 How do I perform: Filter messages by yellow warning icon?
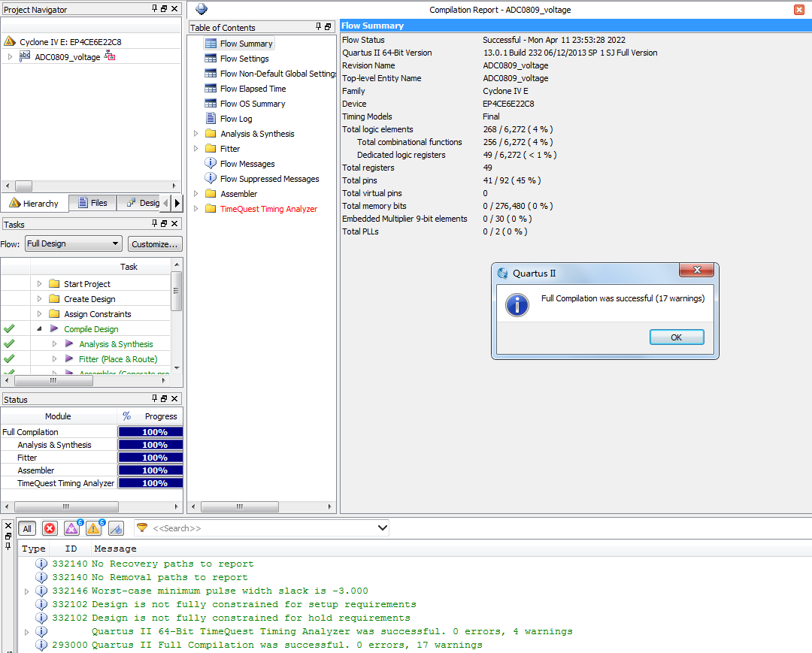coord(94,528)
